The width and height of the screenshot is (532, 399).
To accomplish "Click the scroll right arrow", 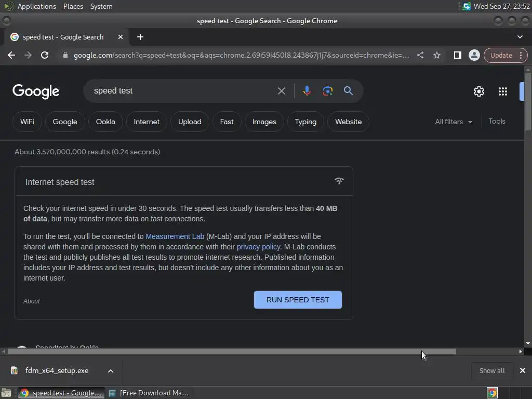I will pyautogui.click(x=520, y=352).
